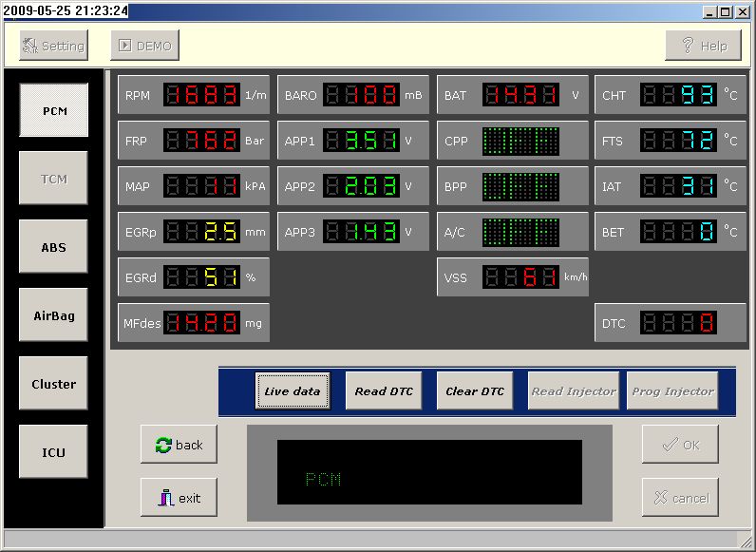
Task: Open the AirBag module
Action: pos(54,315)
